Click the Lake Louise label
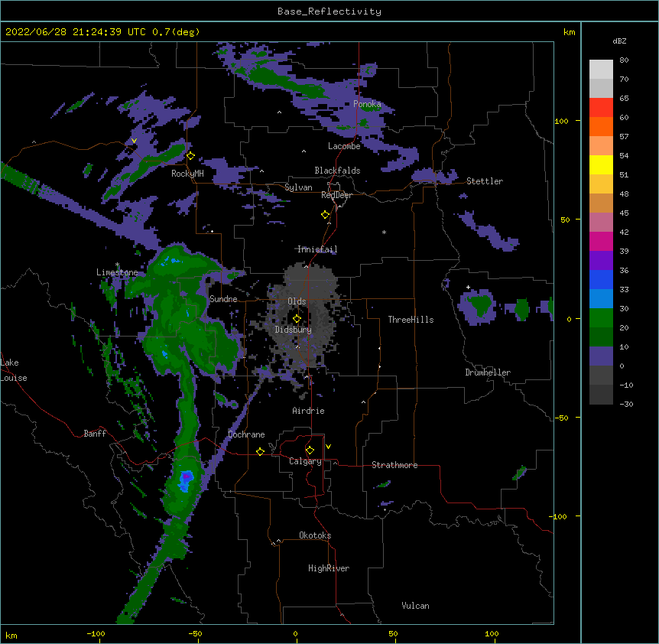 [14, 370]
